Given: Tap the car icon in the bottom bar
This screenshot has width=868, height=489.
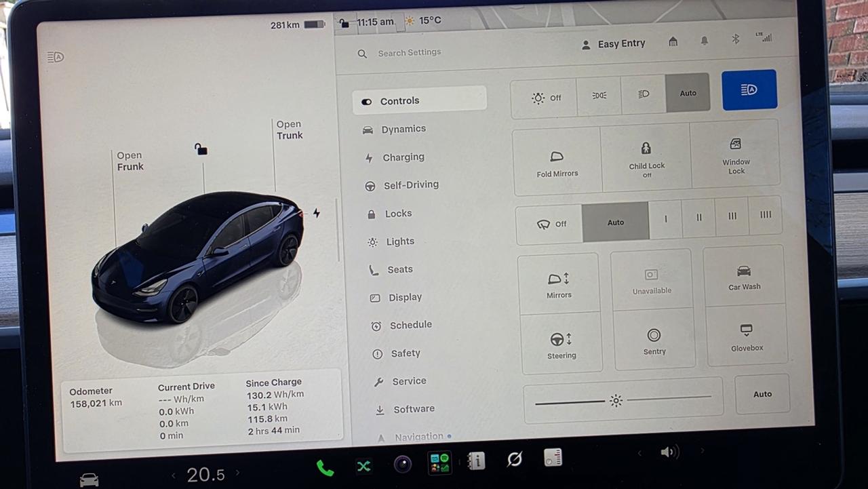Looking at the screenshot, I should click(x=89, y=480).
